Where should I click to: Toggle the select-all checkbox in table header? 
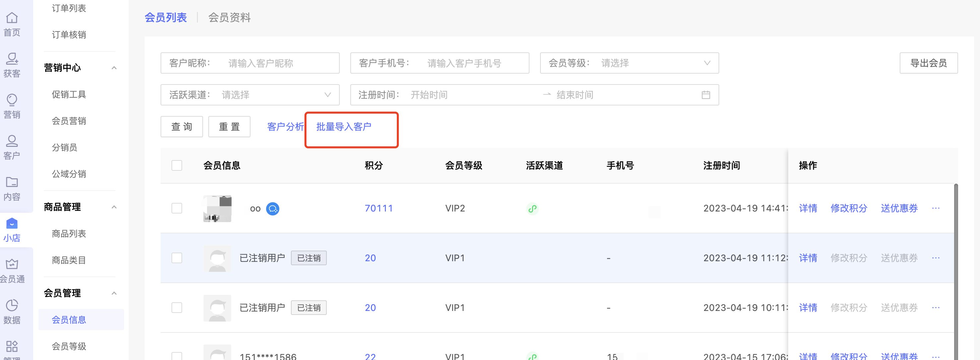tap(176, 165)
